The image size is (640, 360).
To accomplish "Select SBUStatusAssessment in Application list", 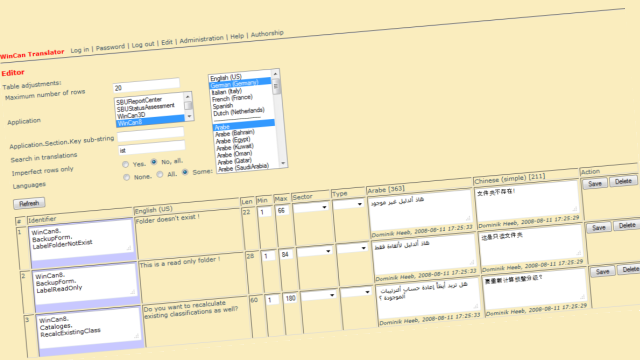I will coord(146,107).
